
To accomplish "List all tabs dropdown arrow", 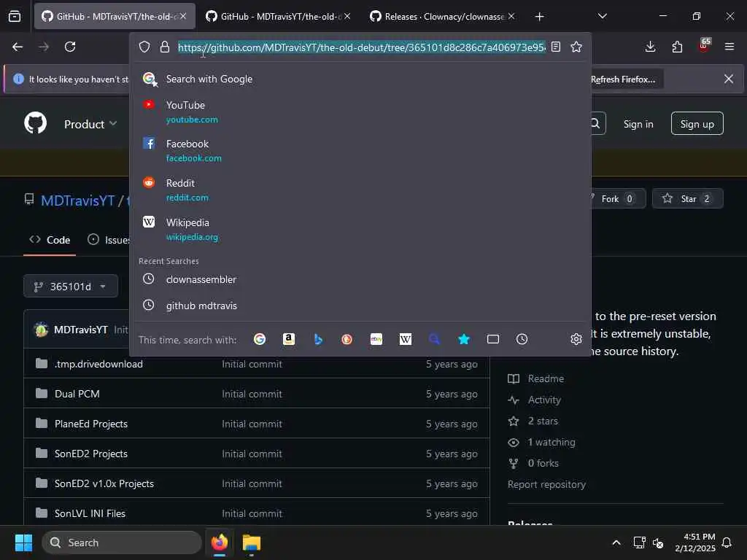I will (602, 16).
